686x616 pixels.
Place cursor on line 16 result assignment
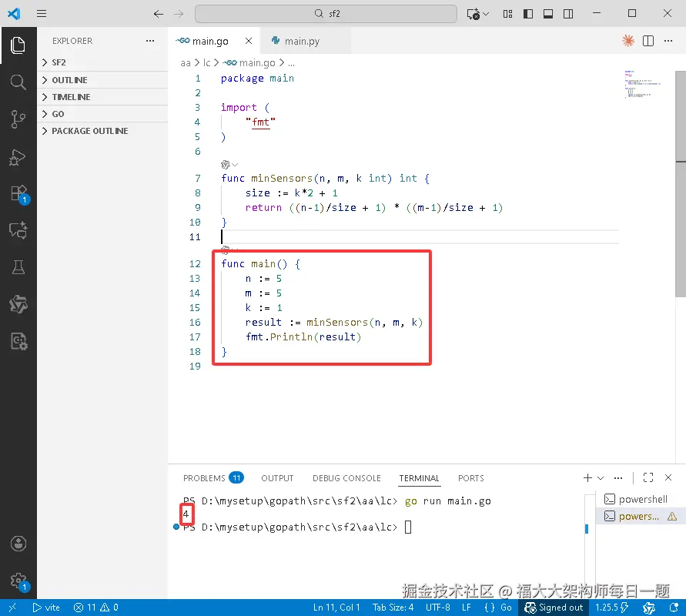[x=334, y=323]
